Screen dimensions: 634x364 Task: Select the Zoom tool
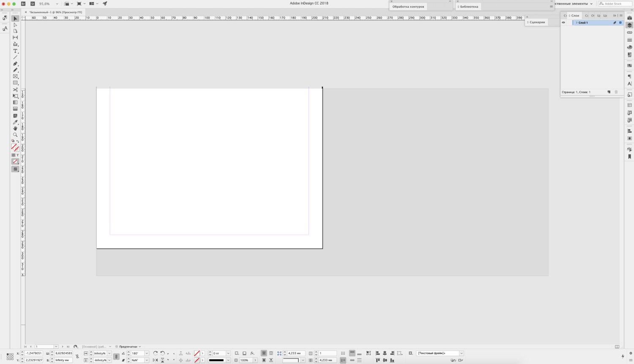pyautogui.click(x=15, y=135)
